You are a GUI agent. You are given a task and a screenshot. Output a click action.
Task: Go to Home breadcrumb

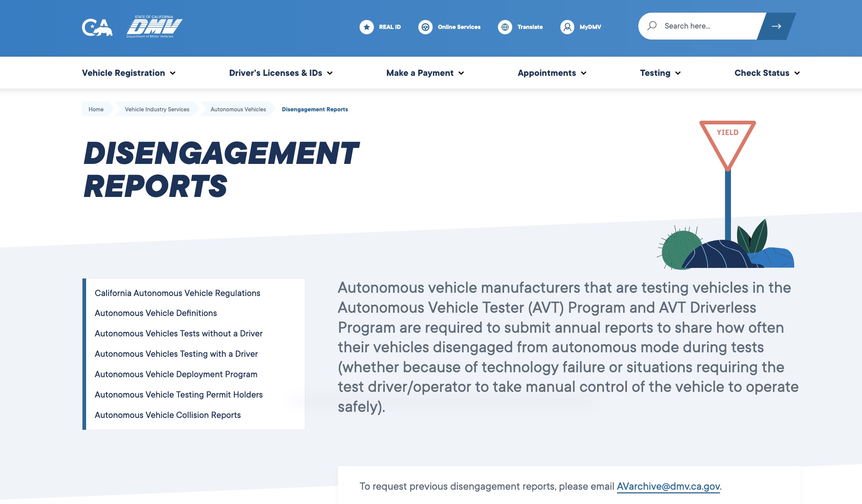96,109
